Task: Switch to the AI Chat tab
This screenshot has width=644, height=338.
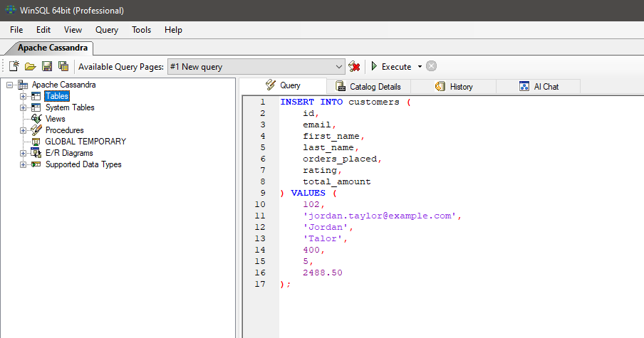Action: click(x=539, y=87)
